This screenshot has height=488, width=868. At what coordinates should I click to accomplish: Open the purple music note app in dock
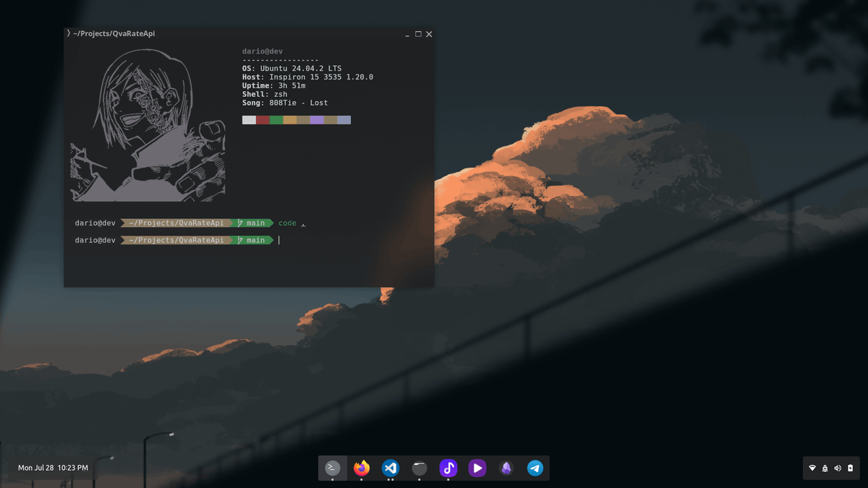coord(448,468)
